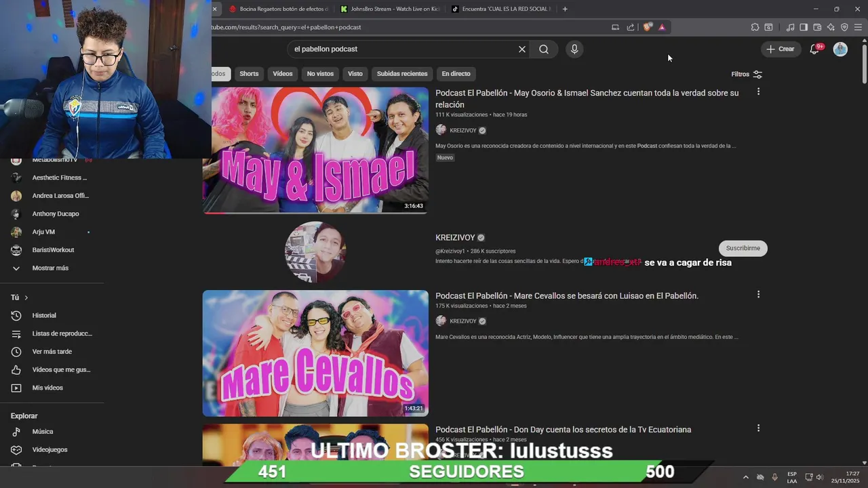This screenshot has height=488, width=868.
Task: Click the Suscribirme button
Action: (743, 248)
